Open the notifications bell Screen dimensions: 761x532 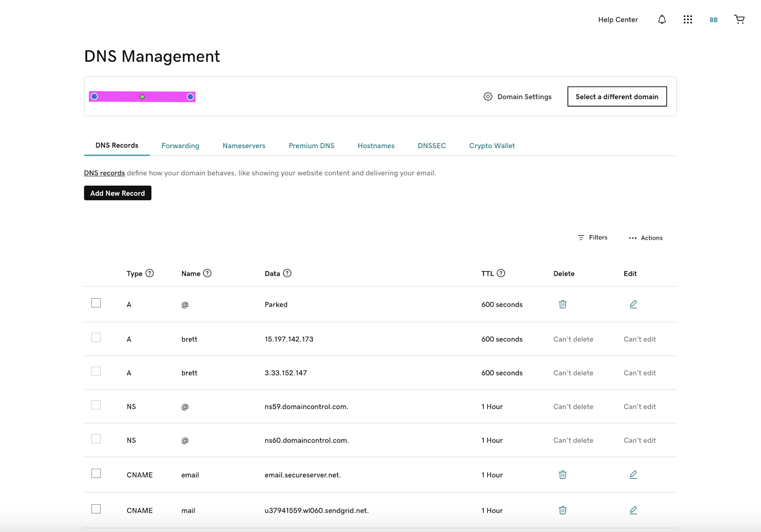[x=662, y=20]
